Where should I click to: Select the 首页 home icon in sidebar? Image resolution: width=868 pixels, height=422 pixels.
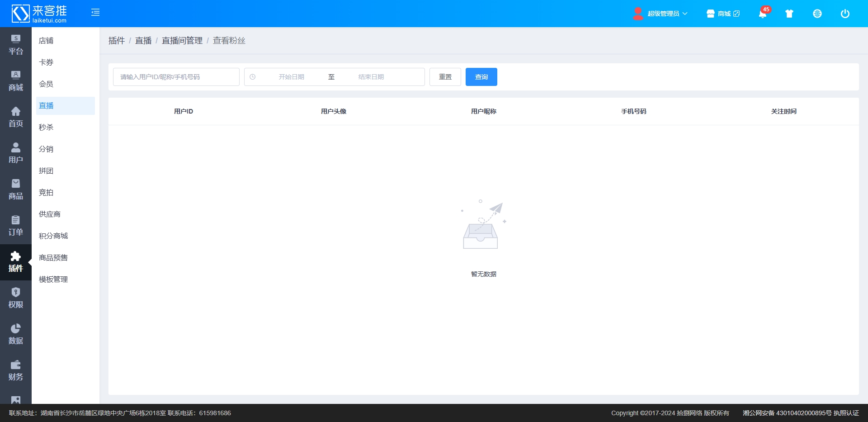pos(16,117)
